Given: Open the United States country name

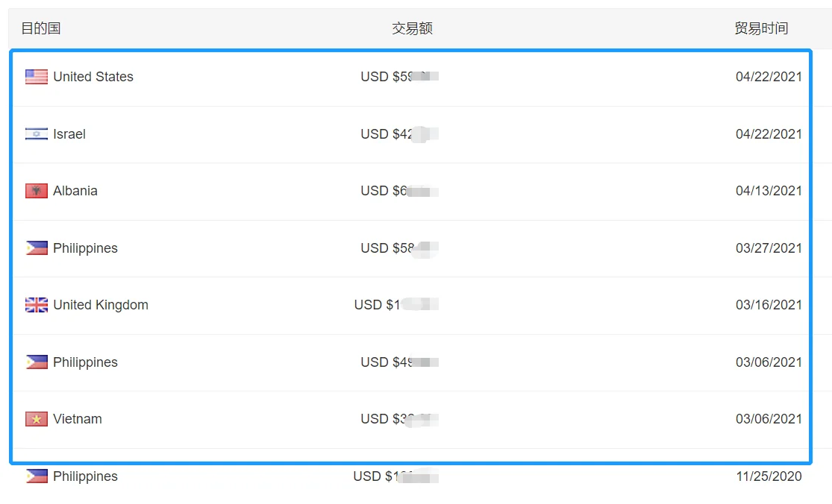Looking at the screenshot, I should click(93, 77).
